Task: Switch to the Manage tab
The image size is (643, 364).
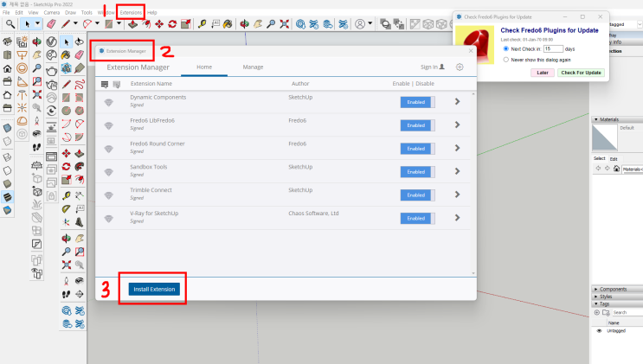Action: pyautogui.click(x=253, y=67)
